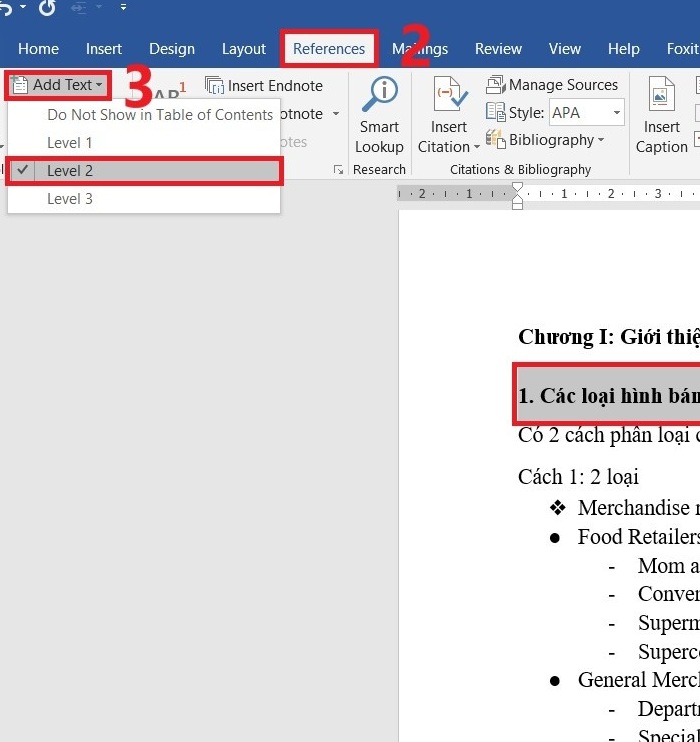
Task: Expand the Insert Citation dropdown
Action: pos(477,147)
